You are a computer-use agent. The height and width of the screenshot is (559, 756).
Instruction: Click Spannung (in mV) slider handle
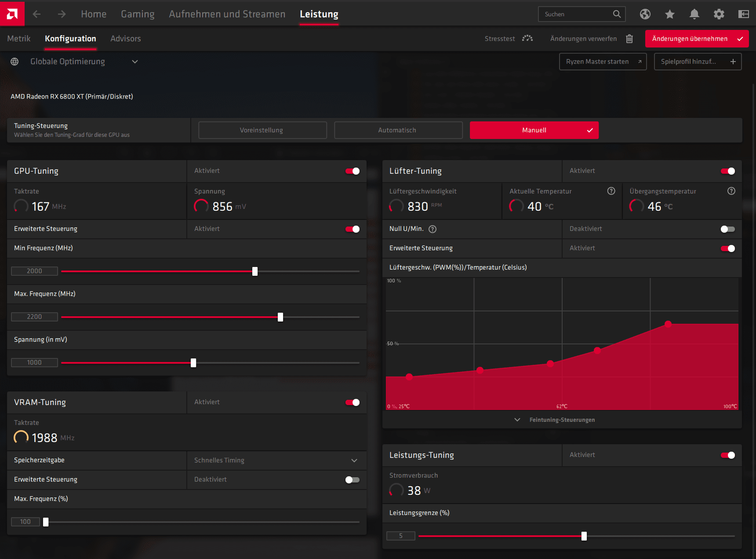point(193,363)
